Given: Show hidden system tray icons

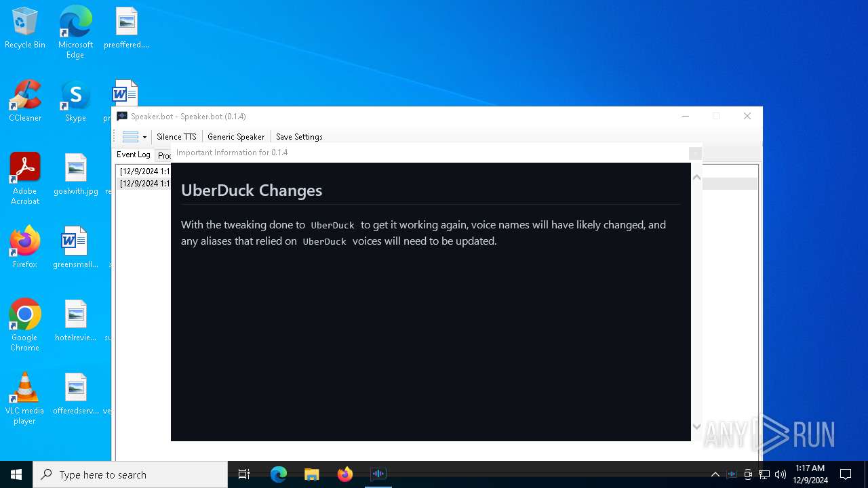Looking at the screenshot, I should [x=715, y=474].
